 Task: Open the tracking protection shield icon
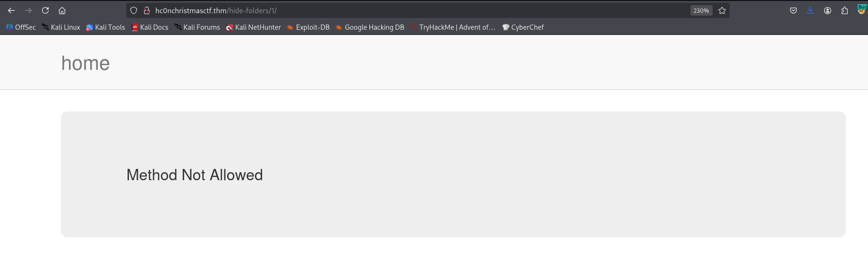click(134, 10)
